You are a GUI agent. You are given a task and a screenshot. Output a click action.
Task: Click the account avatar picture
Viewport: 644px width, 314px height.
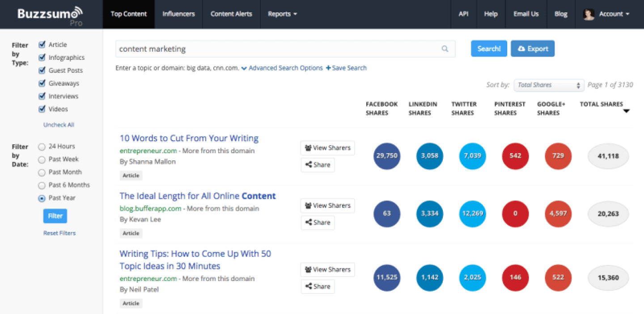point(589,14)
